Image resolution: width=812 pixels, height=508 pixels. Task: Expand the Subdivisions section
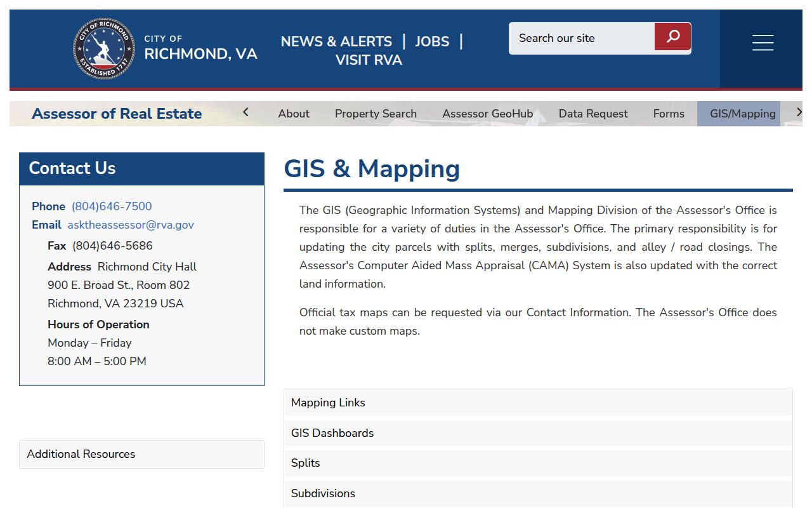point(538,493)
